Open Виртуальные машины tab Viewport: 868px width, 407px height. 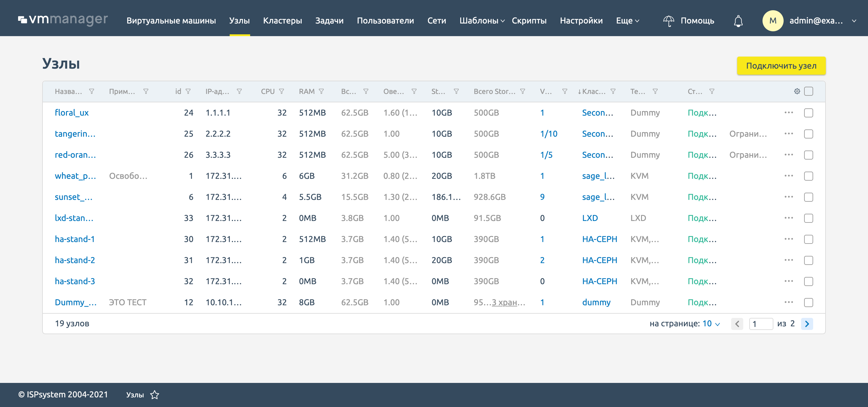171,20
